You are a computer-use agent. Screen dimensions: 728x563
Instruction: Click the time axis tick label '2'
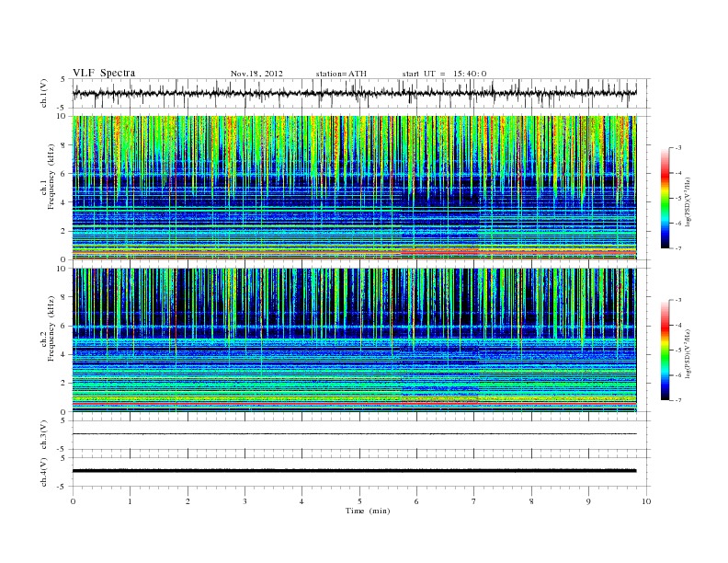tap(188, 501)
